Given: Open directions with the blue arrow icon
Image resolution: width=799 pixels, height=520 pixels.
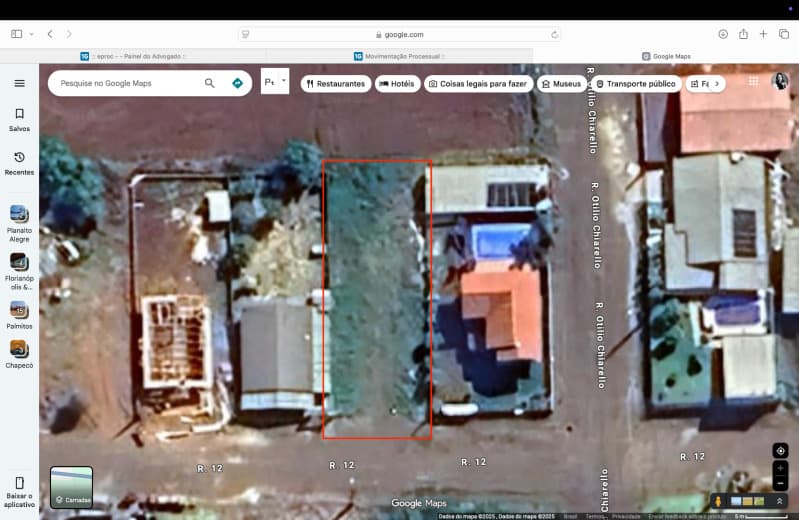Looking at the screenshot, I should click(x=237, y=83).
